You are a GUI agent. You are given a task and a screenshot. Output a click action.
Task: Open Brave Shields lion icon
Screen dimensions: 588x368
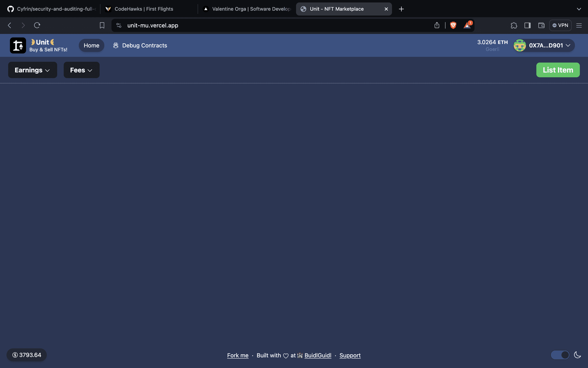(x=453, y=25)
